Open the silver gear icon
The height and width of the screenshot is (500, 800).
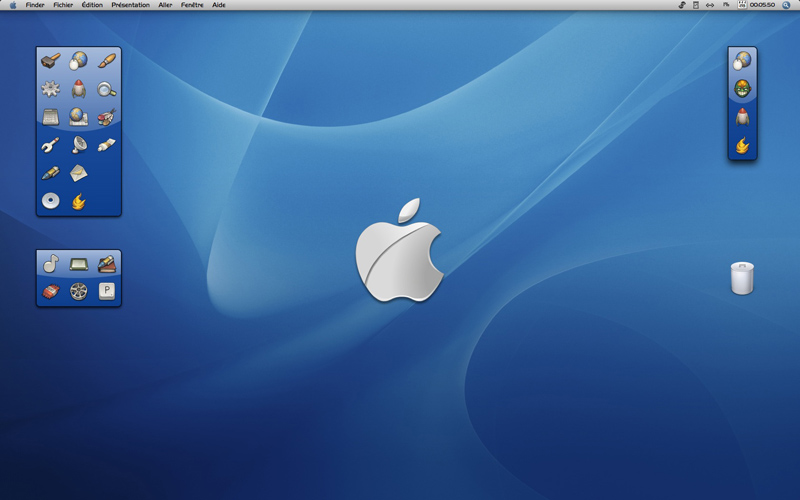50,89
